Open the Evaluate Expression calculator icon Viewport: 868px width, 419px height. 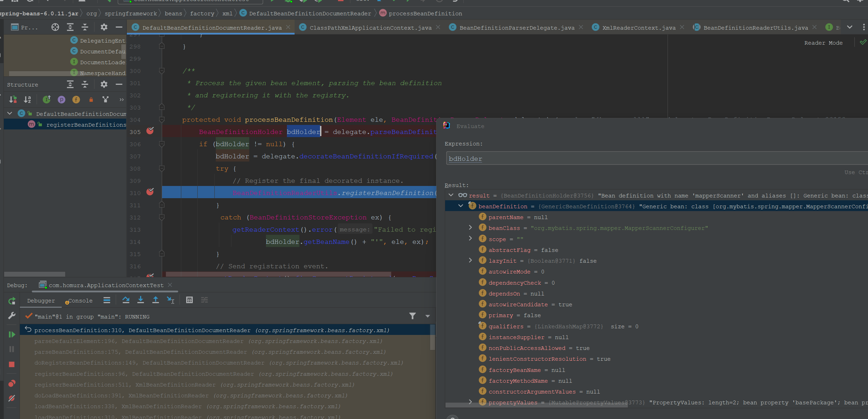point(189,300)
